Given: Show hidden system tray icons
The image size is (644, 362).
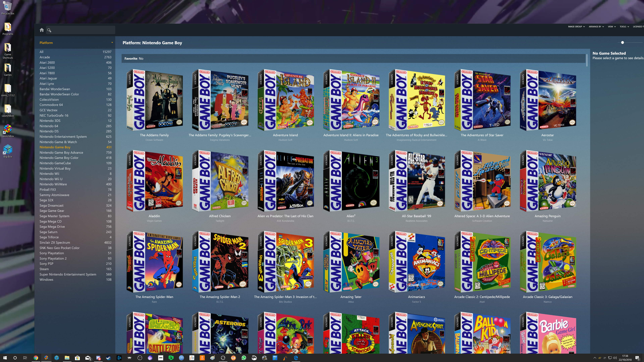Looking at the screenshot, I should click(595, 358).
